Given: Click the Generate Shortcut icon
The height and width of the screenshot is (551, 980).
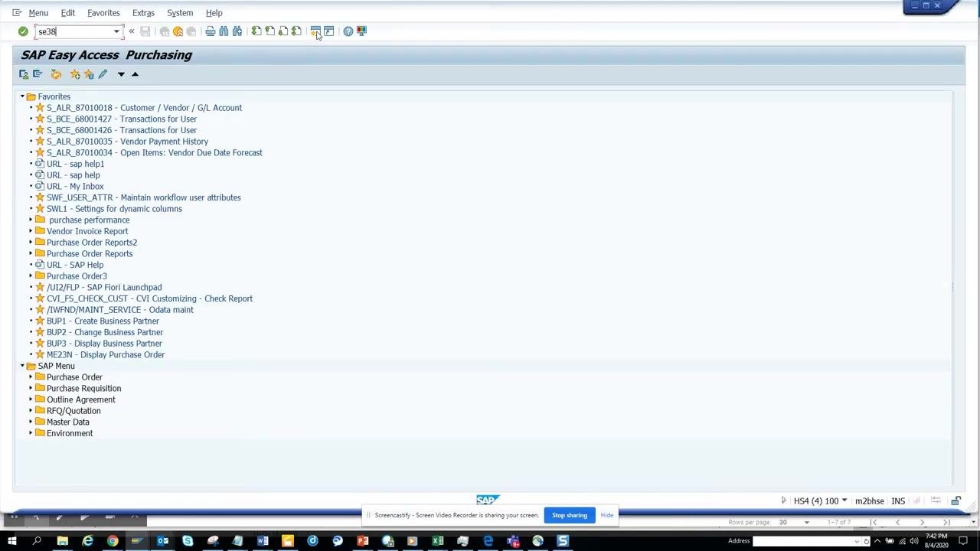Looking at the screenshot, I should point(329,31).
